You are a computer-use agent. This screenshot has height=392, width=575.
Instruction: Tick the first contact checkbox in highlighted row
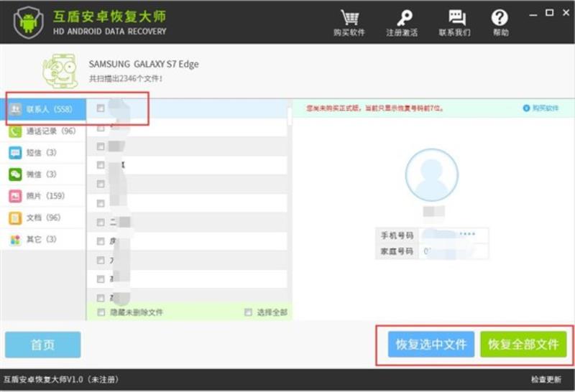click(x=101, y=108)
